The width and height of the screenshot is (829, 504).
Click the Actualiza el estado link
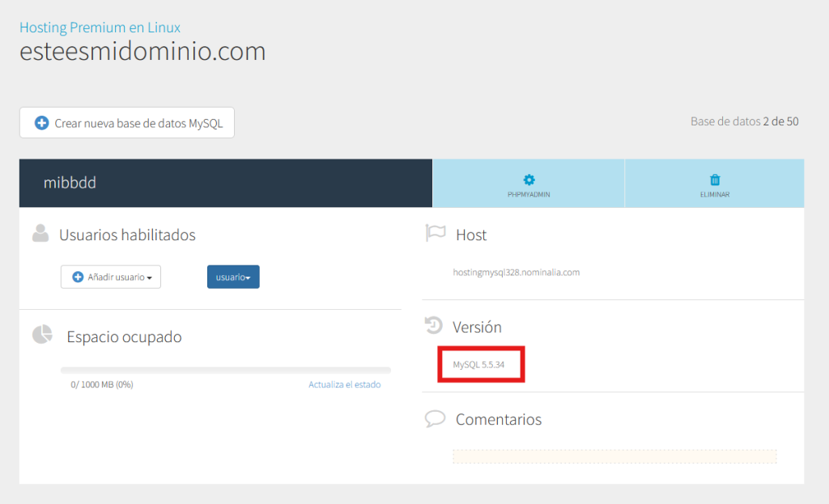click(x=344, y=384)
